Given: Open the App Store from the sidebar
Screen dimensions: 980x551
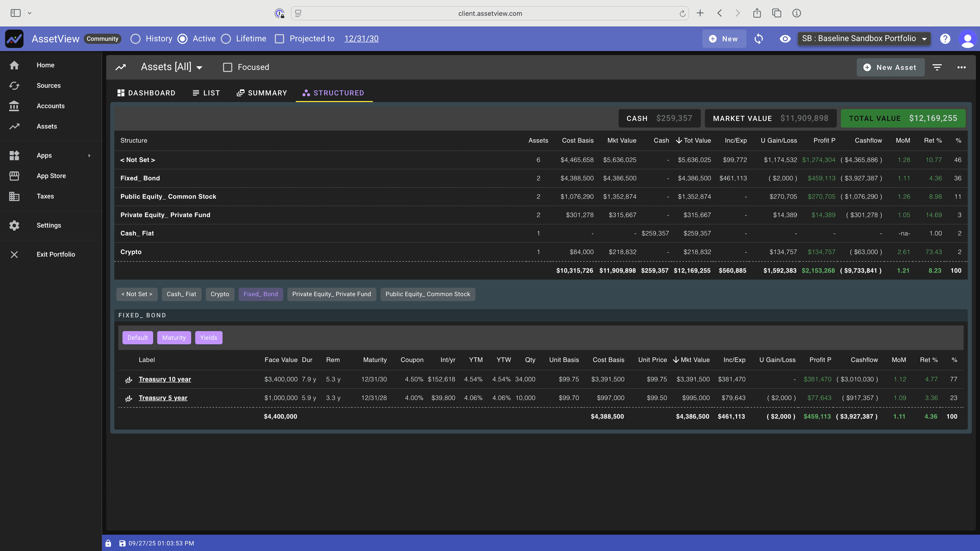Looking at the screenshot, I should (51, 176).
